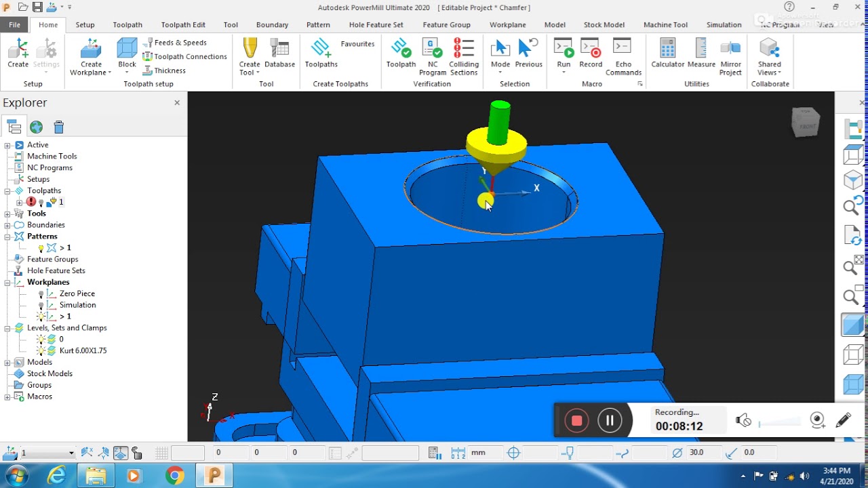Verify the NC Program
The width and height of the screenshot is (868, 488).
(x=433, y=57)
